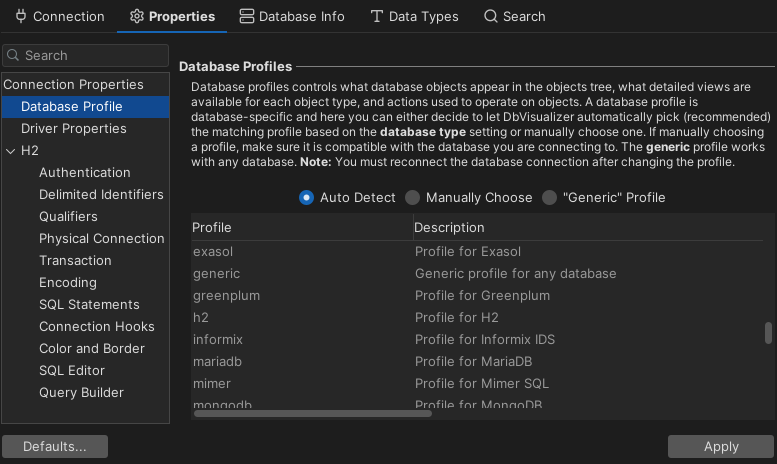Screen dimensions: 777x464
Task: Select the mariadb profile row
Action: [x=300, y=361]
